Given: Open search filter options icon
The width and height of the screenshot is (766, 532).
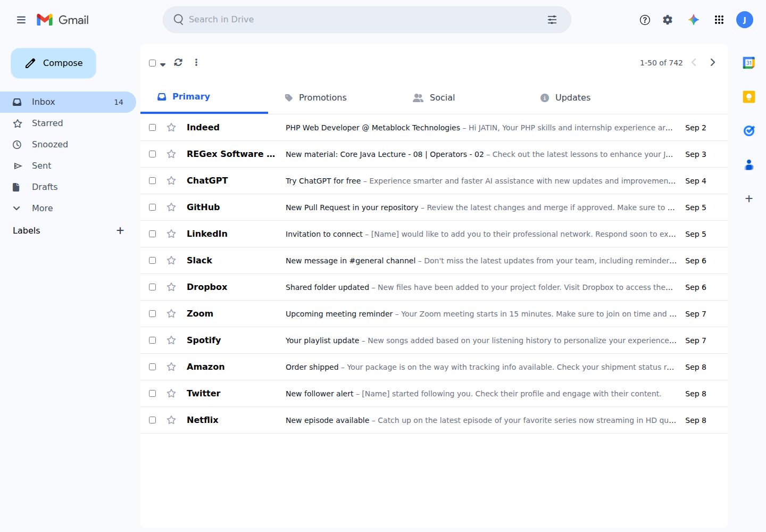Looking at the screenshot, I should (552, 20).
